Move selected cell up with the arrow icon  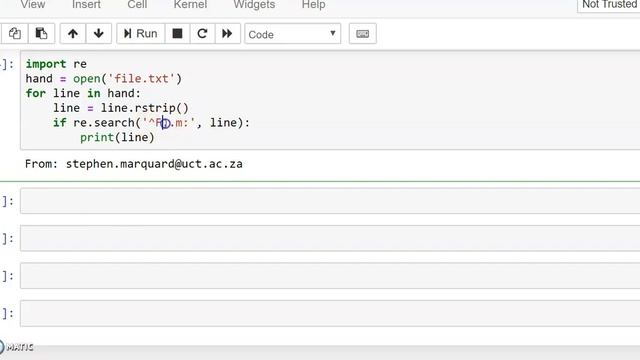(73, 33)
